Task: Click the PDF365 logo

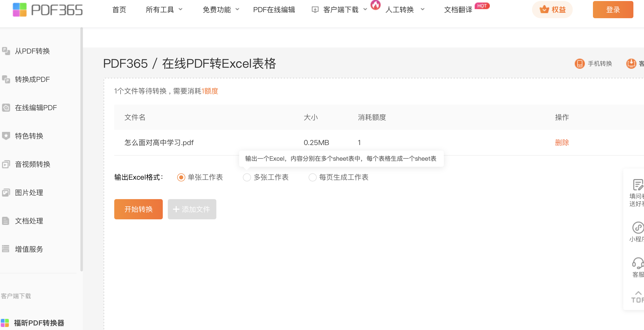Action: 48,10
